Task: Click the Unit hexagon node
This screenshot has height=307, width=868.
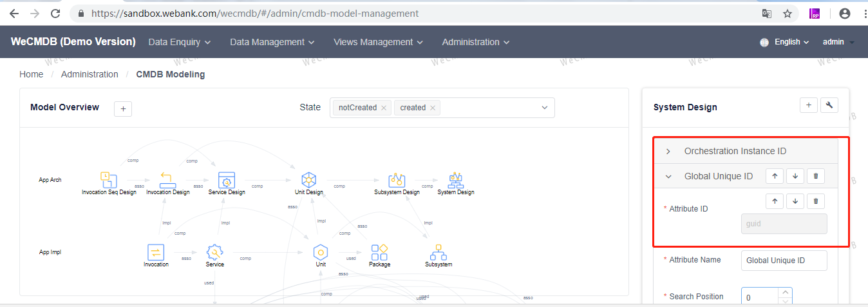Action: [321, 255]
